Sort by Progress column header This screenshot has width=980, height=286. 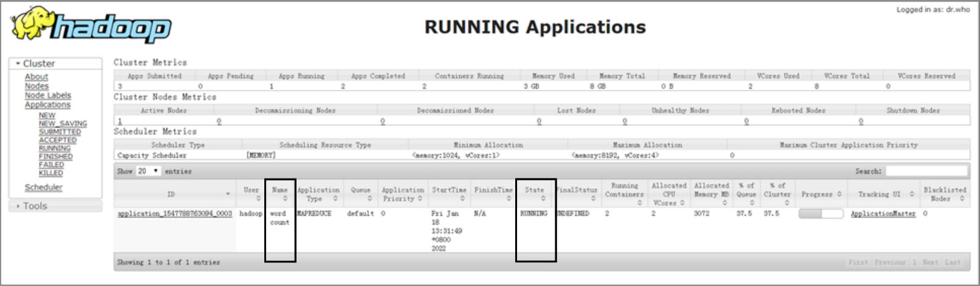821,194
